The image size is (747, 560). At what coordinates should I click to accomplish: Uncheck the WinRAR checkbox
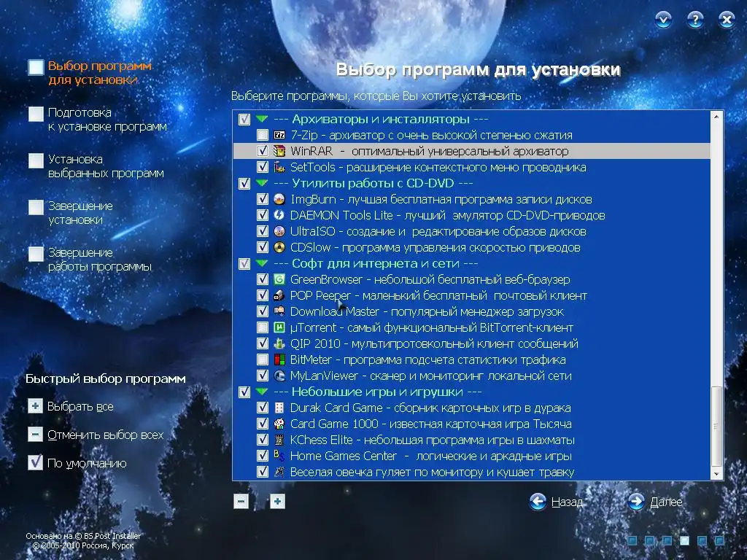[x=263, y=151]
